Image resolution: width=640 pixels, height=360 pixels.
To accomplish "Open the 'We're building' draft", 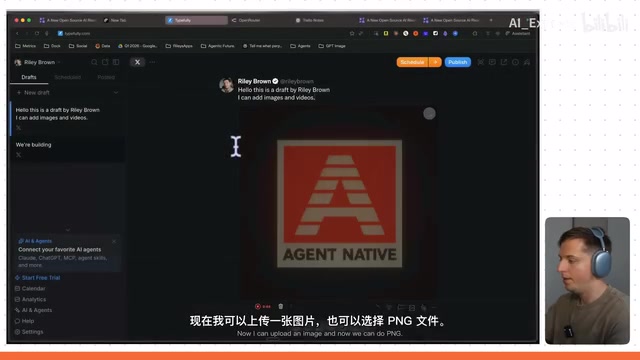I will (x=67, y=149).
